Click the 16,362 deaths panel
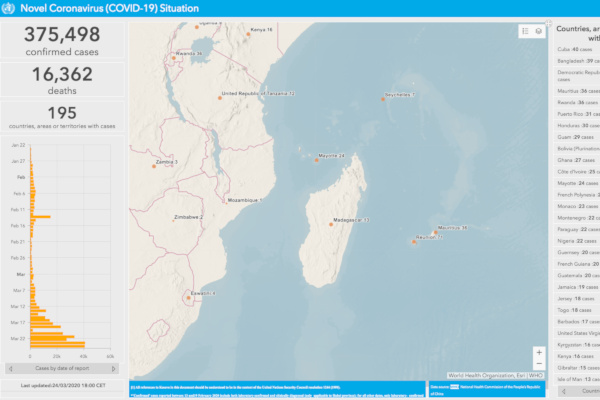Viewport: 600px width, 400px height. pos(62,80)
